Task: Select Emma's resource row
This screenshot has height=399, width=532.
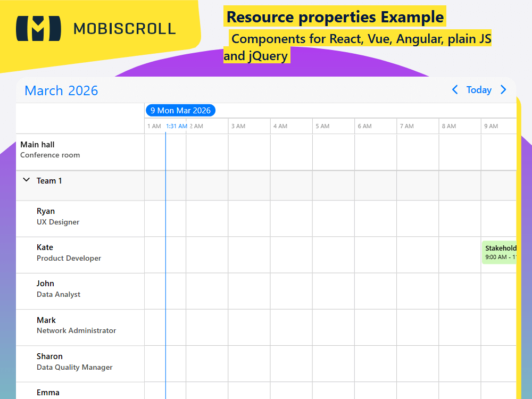Action: pos(48,393)
